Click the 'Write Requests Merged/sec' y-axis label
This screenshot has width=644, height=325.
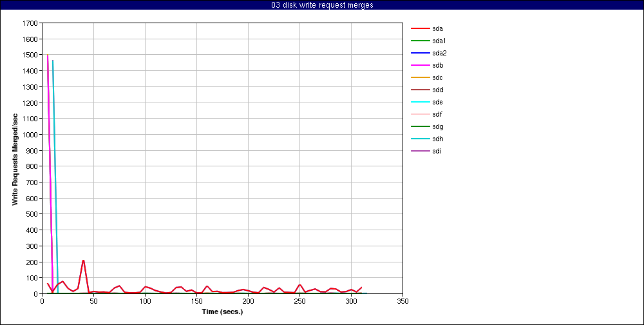pos(15,159)
